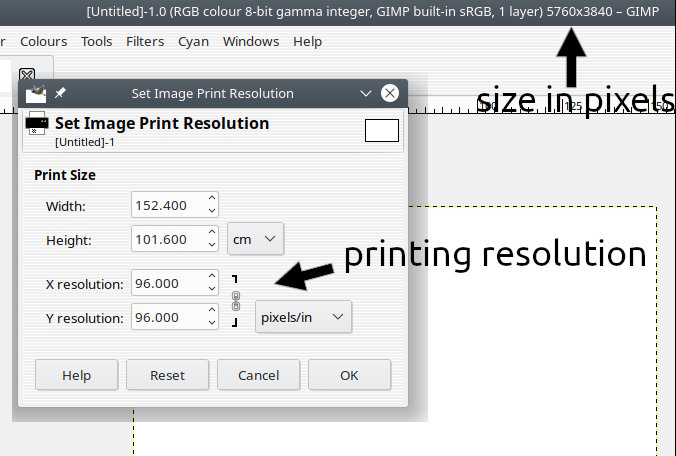
Task: Open the cm unit dropdown
Action: (x=255, y=239)
